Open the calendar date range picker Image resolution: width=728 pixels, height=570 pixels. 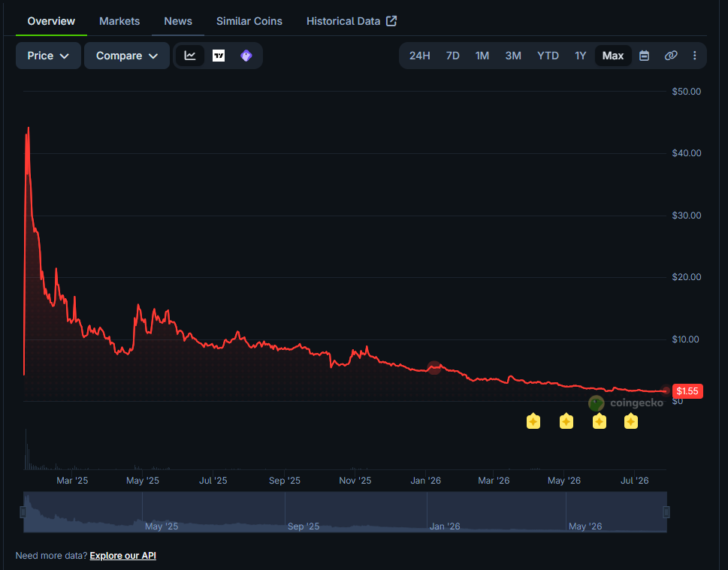[644, 56]
